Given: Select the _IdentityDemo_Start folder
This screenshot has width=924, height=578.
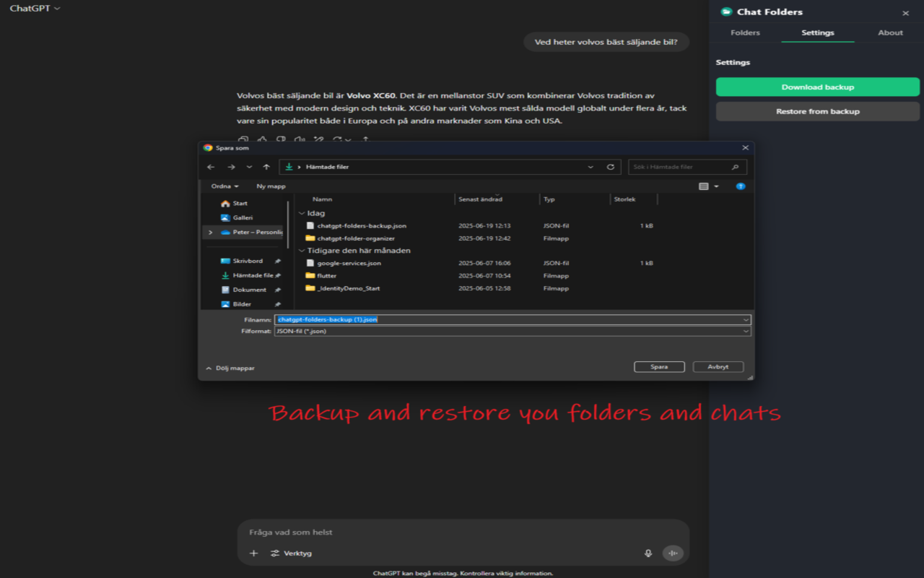Looking at the screenshot, I should (348, 288).
